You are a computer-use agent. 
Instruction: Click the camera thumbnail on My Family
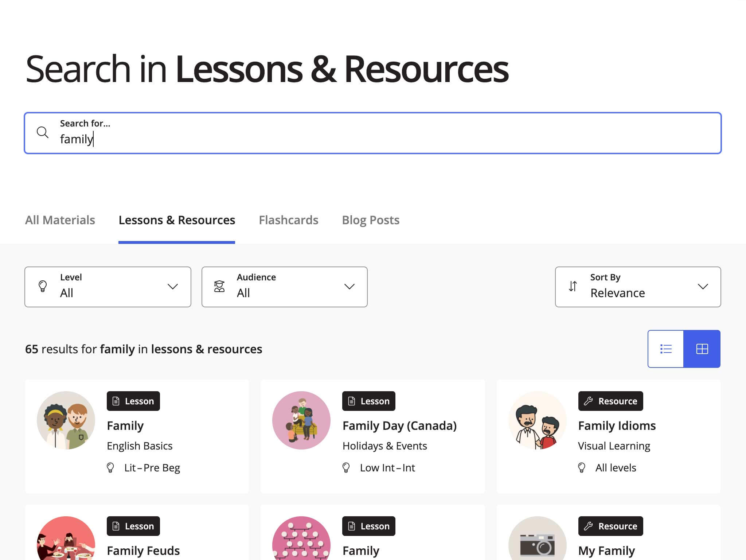(x=538, y=538)
